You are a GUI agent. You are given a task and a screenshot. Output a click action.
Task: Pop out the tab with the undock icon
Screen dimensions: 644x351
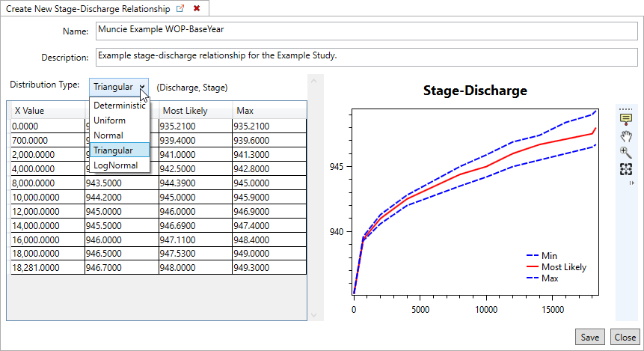[x=180, y=8]
